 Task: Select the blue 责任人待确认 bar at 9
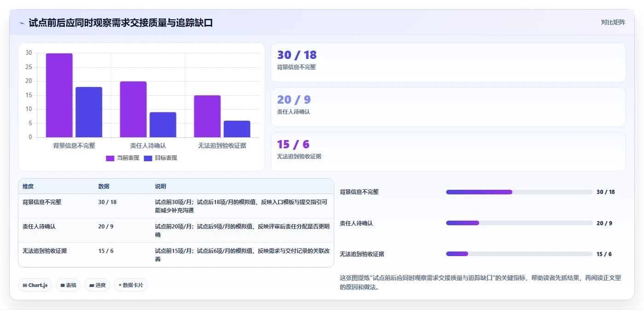(163, 125)
